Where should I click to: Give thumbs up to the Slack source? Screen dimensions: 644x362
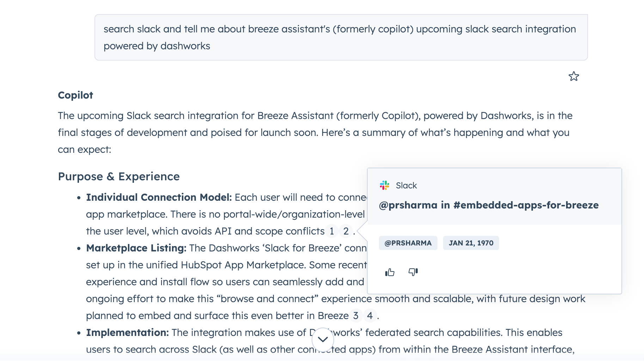[x=390, y=272]
